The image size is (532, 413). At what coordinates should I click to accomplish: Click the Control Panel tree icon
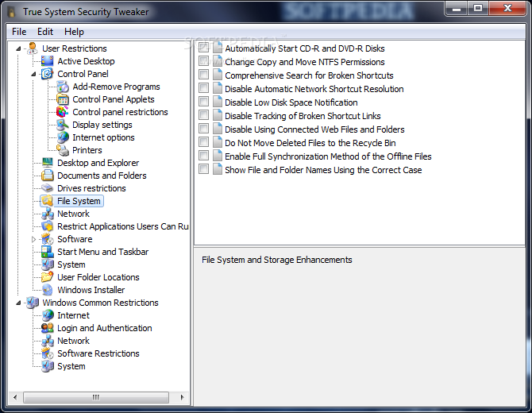tap(47, 74)
